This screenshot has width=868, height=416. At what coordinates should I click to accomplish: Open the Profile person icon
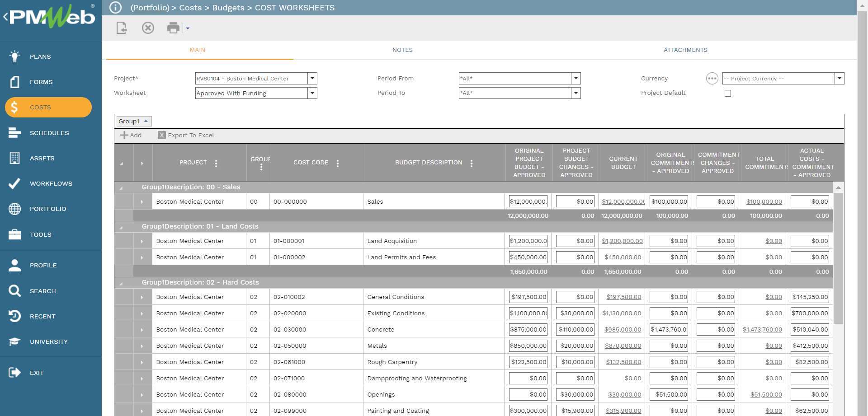[14, 265]
